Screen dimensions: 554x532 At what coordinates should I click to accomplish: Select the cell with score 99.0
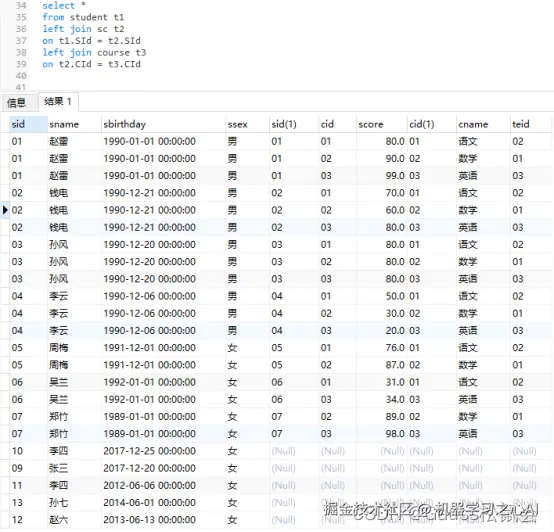[381, 176]
